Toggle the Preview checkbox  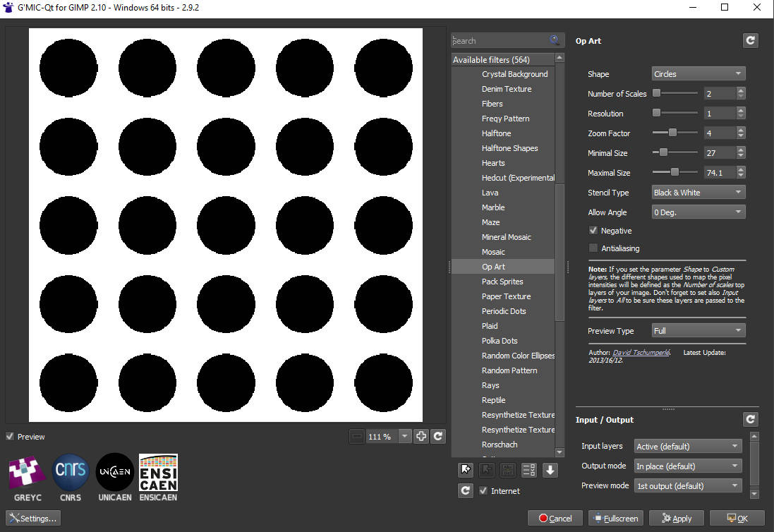tap(10, 436)
